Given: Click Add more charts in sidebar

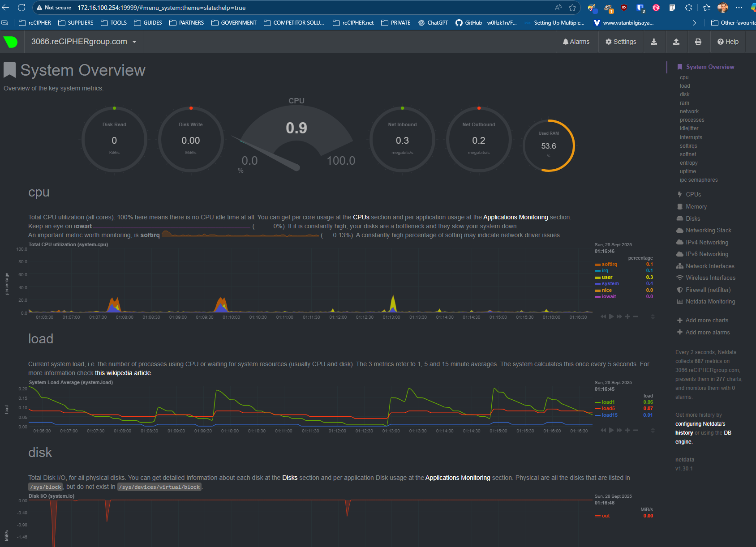Looking at the screenshot, I should tap(706, 320).
